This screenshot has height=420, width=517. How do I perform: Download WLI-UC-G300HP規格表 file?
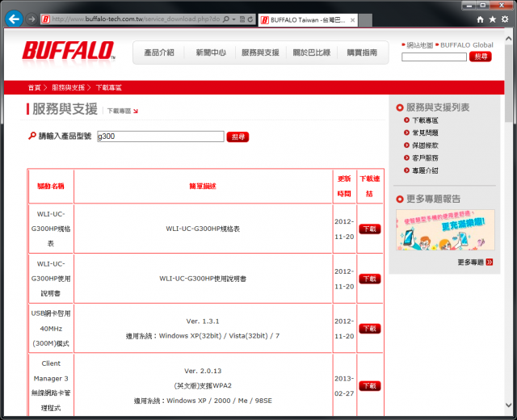point(370,229)
